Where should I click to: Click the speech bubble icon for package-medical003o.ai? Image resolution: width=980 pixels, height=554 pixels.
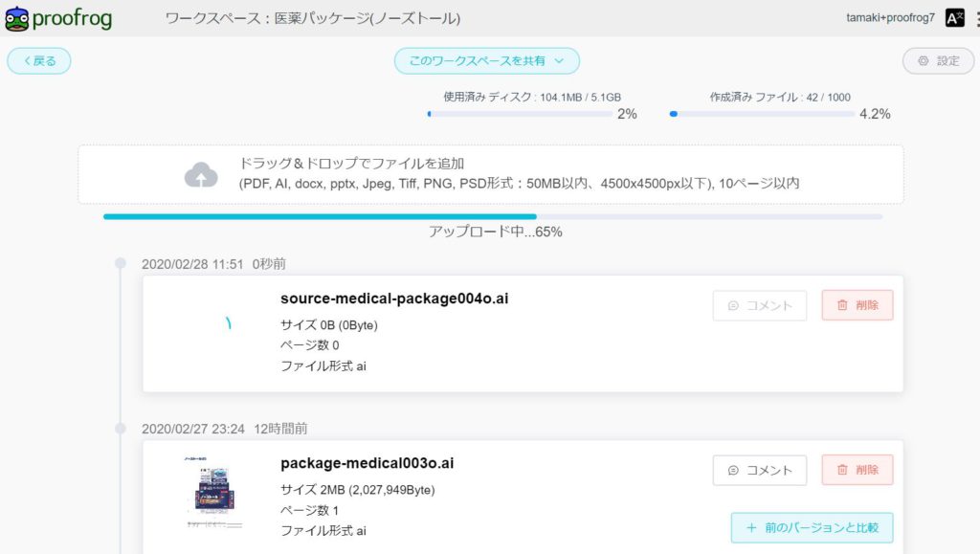pyautogui.click(x=733, y=470)
